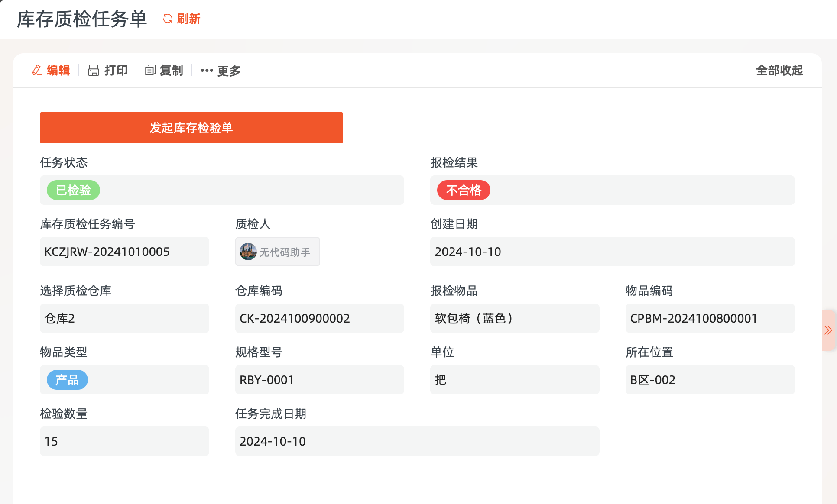Click the 打印 print toolbar text
This screenshot has width=837, height=504.
pyautogui.click(x=116, y=70)
